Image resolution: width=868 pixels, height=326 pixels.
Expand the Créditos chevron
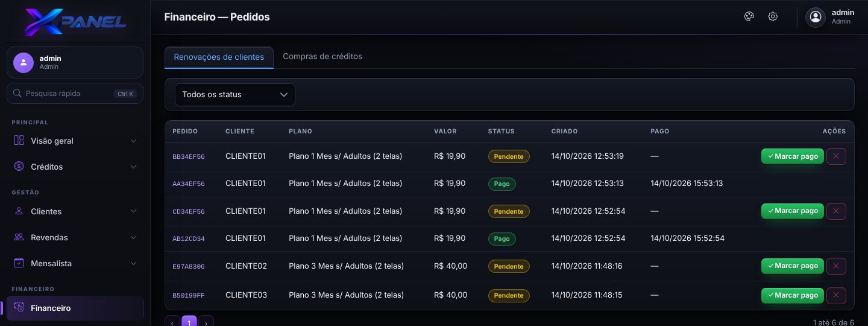(x=133, y=167)
